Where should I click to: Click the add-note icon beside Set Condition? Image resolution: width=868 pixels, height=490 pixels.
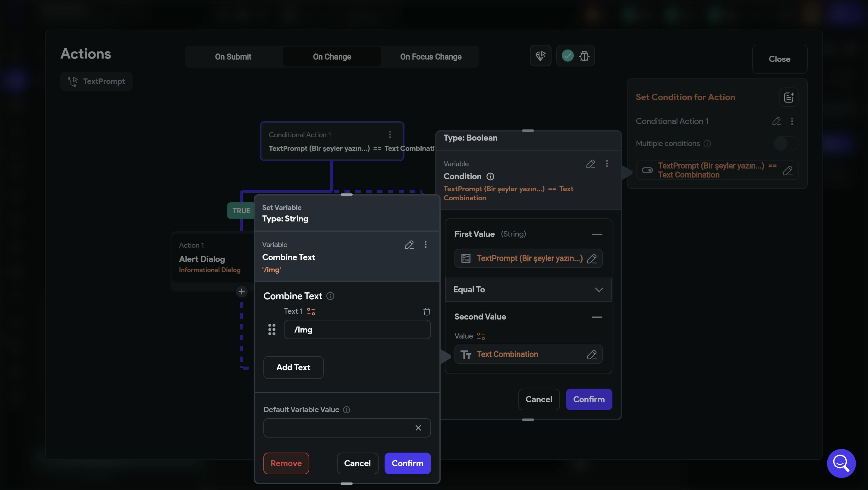click(x=788, y=97)
